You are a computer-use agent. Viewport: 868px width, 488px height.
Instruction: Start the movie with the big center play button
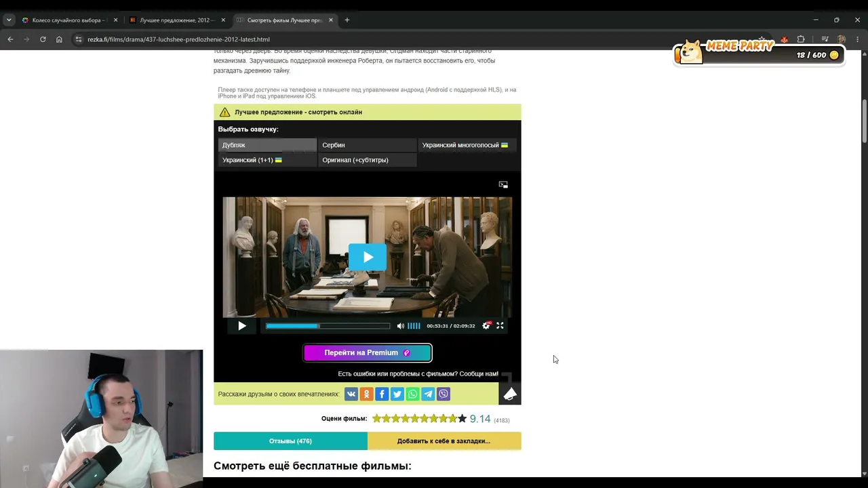(368, 258)
